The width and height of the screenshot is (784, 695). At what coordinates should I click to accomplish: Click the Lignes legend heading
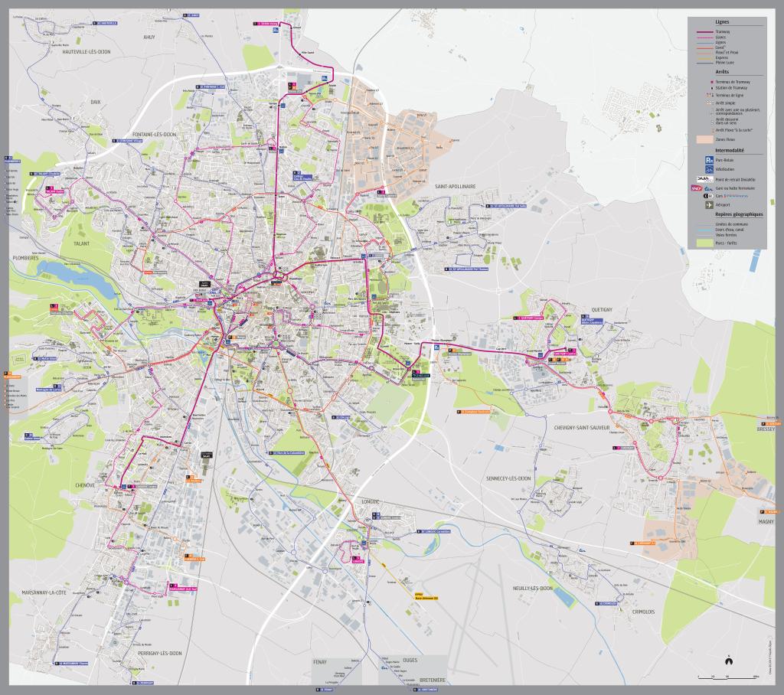point(721,23)
